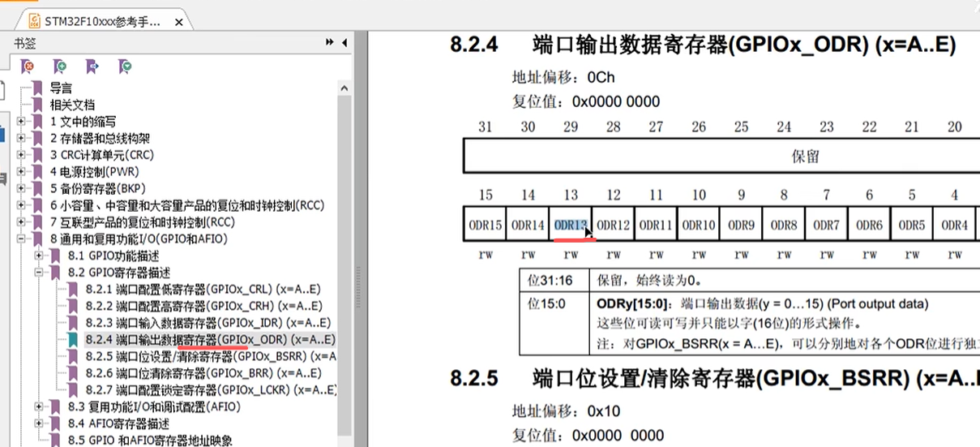Click the ODR6 bit cell
980x447 pixels.
(x=869, y=225)
